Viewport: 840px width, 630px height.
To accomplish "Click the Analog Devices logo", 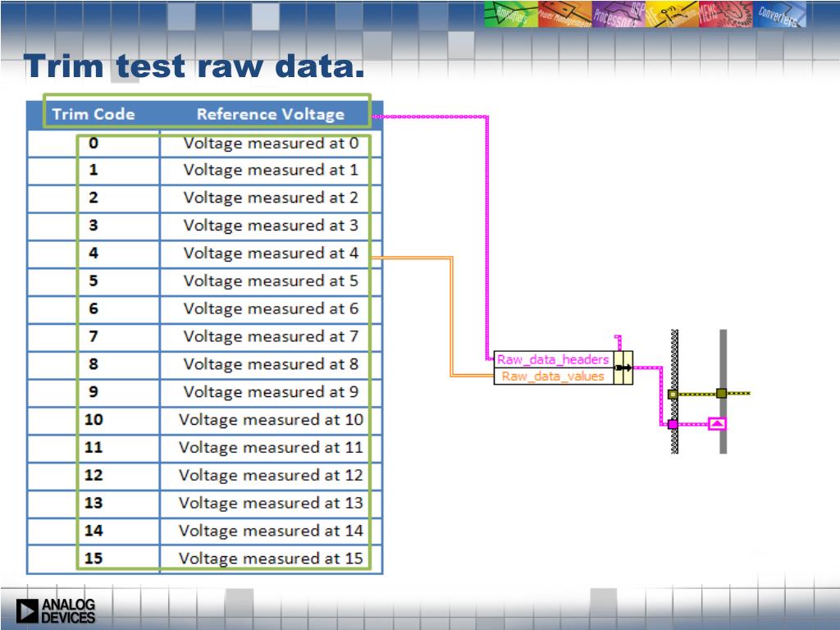I will 56,610.
